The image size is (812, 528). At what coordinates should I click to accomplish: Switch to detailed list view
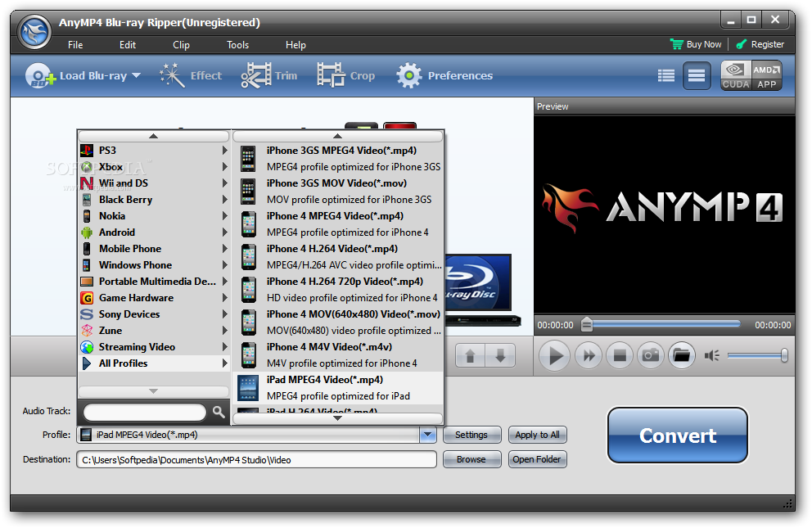666,75
